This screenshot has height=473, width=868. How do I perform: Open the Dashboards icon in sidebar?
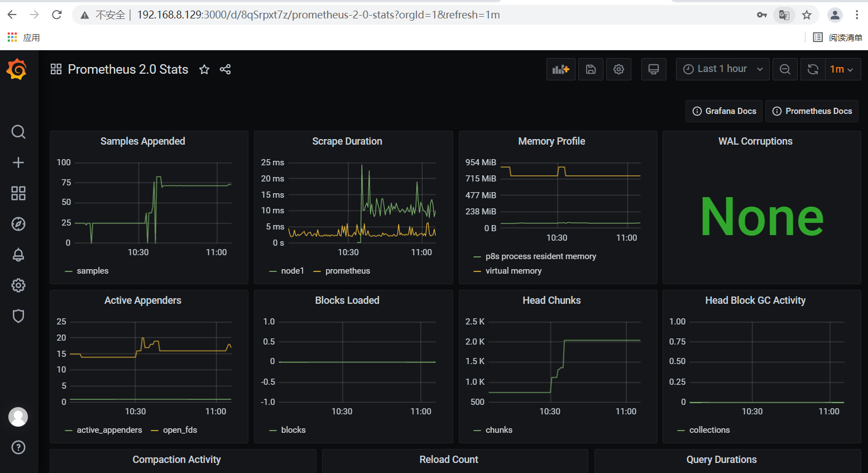tap(18, 193)
